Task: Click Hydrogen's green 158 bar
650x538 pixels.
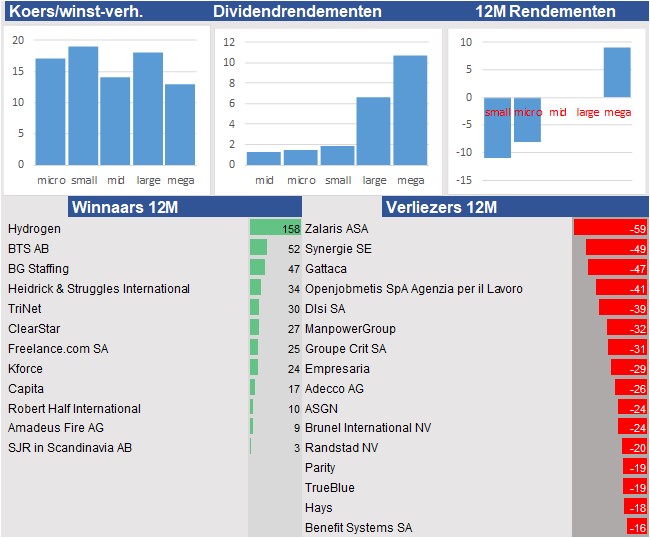Action: [275, 228]
